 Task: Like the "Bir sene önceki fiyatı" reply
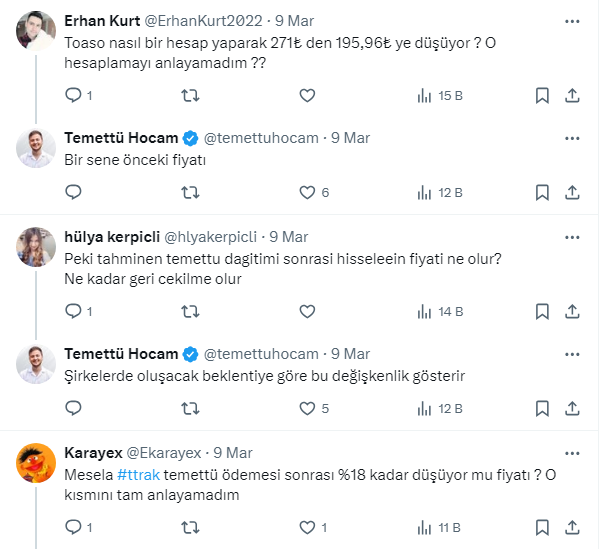pyautogui.click(x=307, y=192)
